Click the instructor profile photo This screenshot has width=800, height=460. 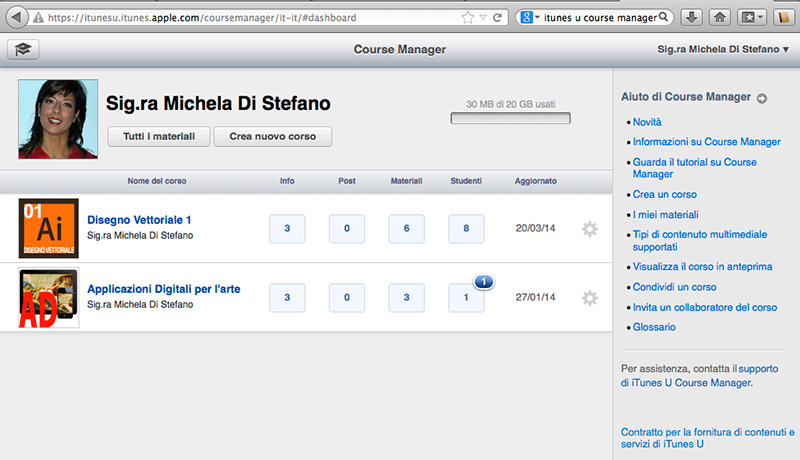click(58, 119)
